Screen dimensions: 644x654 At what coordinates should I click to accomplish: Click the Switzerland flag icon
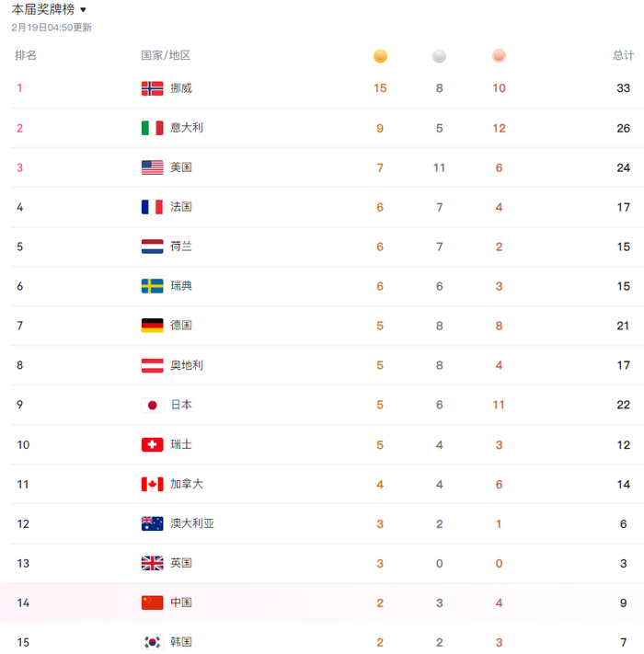click(152, 444)
